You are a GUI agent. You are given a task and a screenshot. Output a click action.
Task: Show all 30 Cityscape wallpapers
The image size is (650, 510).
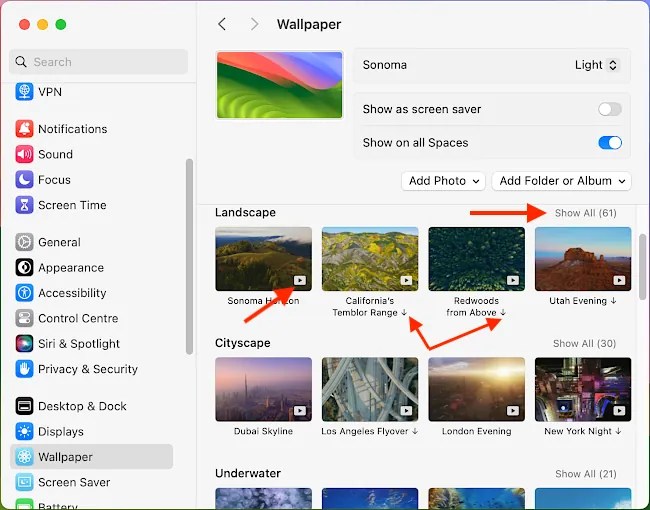pyautogui.click(x=585, y=344)
